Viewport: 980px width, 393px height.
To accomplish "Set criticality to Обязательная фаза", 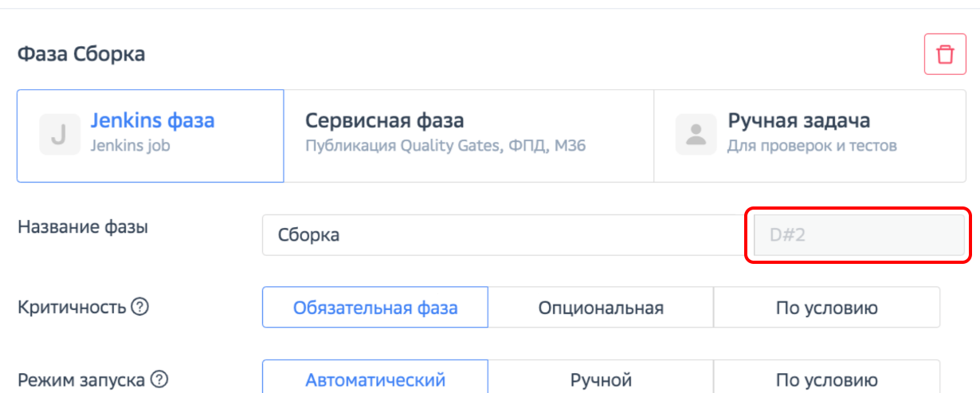I will [x=374, y=308].
